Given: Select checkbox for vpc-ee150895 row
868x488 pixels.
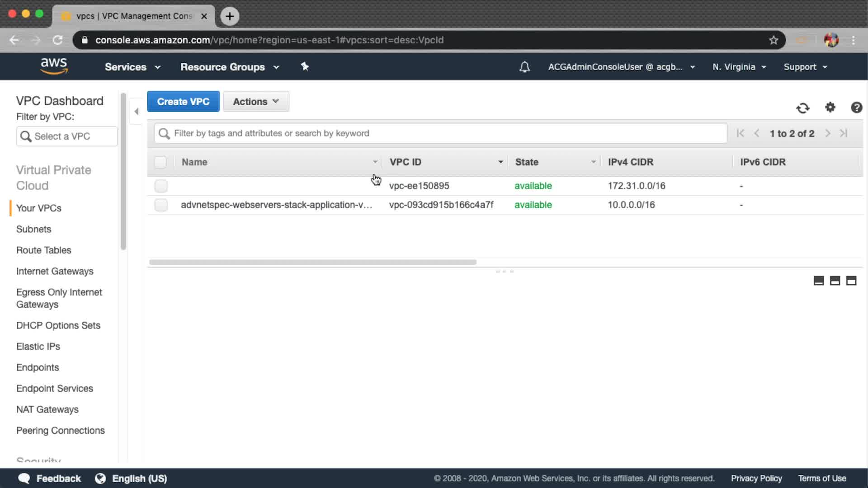Looking at the screenshot, I should pos(161,186).
